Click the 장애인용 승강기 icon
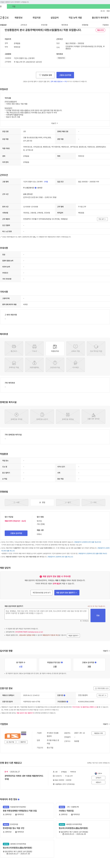This screenshot has width=110, height=868. click(x=42, y=417)
